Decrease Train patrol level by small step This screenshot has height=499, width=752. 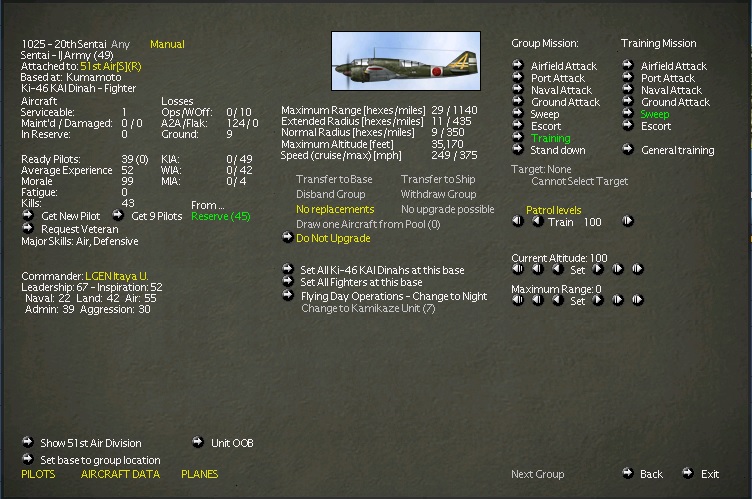538,221
